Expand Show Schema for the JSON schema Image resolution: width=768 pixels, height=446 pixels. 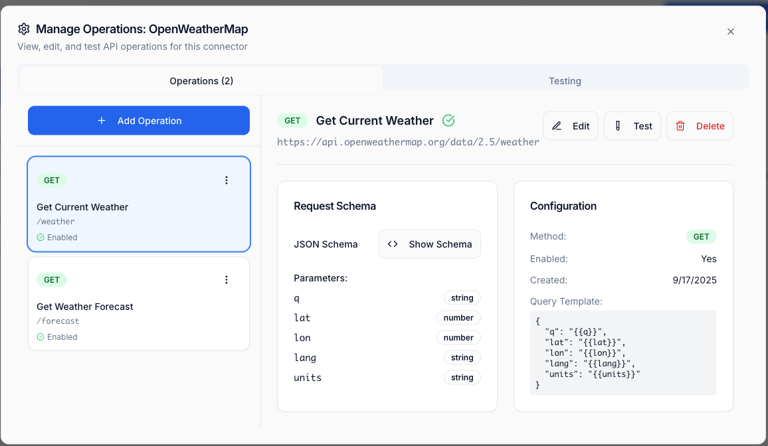pyautogui.click(x=430, y=244)
